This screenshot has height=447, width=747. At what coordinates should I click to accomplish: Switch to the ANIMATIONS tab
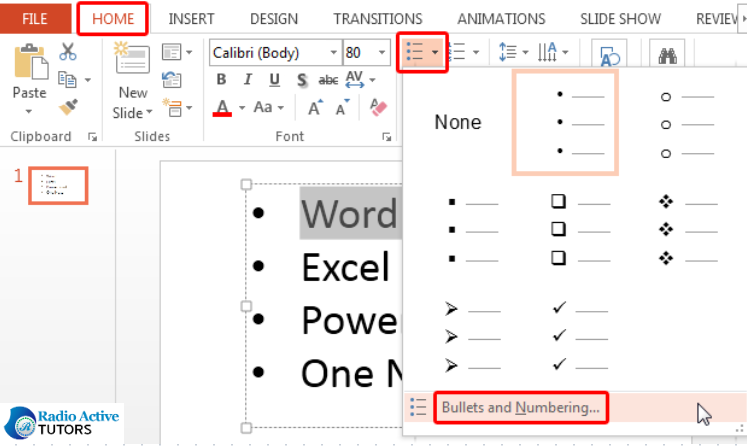pyautogui.click(x=501, y=19)
